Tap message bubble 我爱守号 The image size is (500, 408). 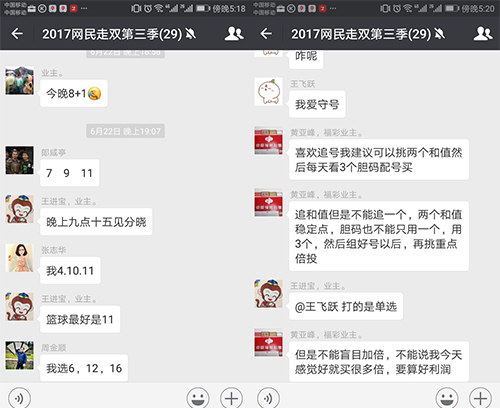317,104
